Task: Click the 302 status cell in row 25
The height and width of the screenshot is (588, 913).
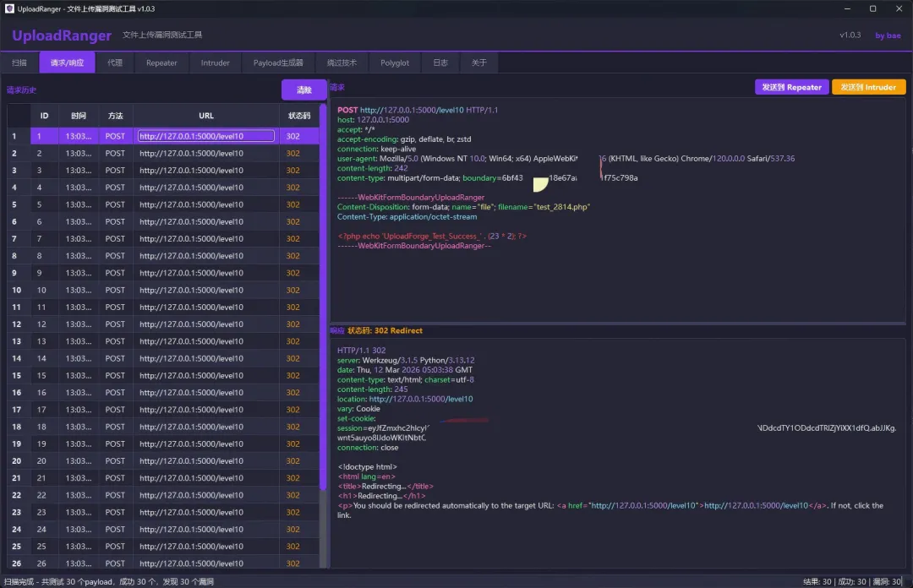Action: (299, 546)
